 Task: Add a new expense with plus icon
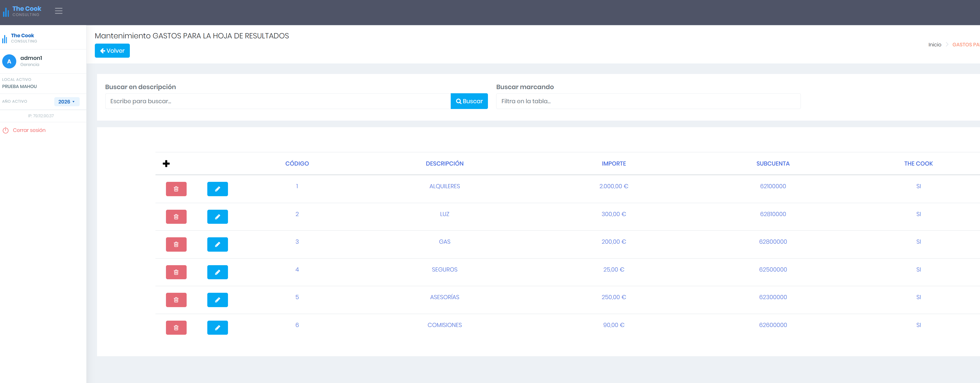pos(166,164)
